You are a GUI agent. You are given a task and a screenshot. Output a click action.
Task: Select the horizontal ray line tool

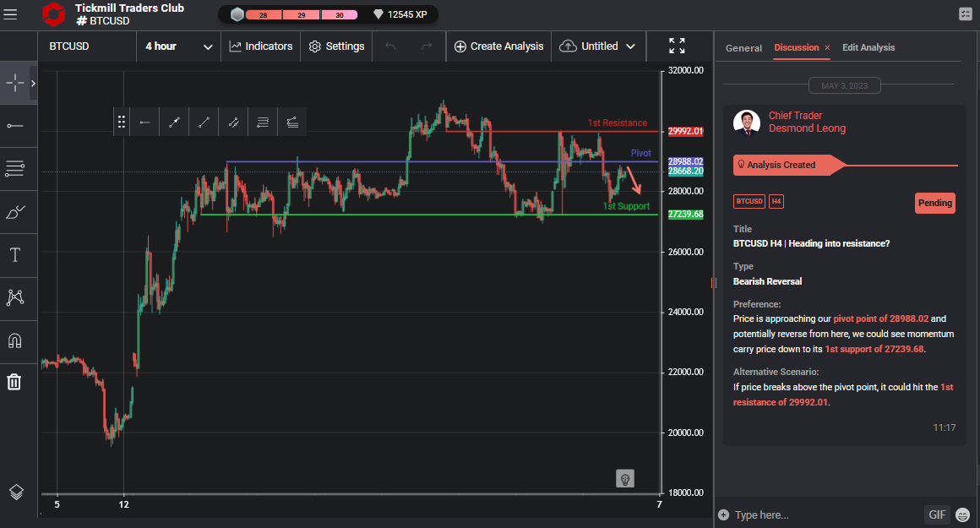pos(15,126)
